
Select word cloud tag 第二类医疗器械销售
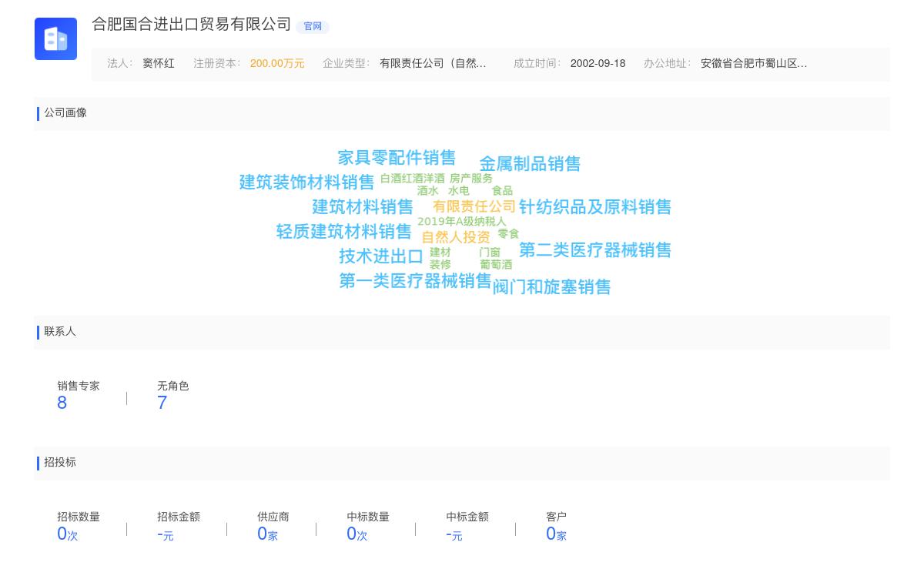595,250
